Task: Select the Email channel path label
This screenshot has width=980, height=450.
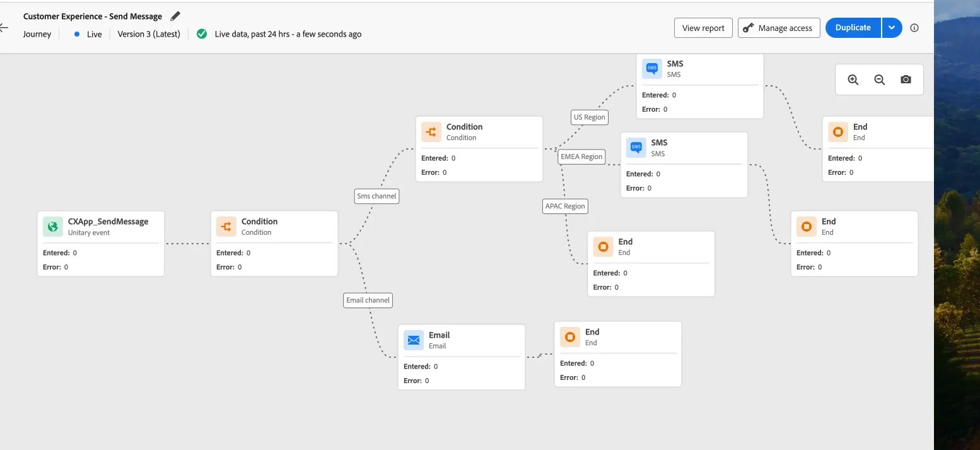Action: pyautogui.click(x=368, y=300)
